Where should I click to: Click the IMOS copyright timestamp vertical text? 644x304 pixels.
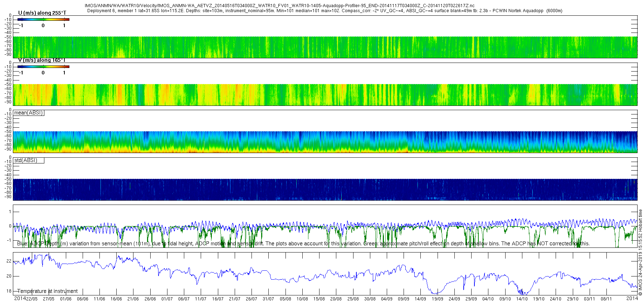pos(640,252)
